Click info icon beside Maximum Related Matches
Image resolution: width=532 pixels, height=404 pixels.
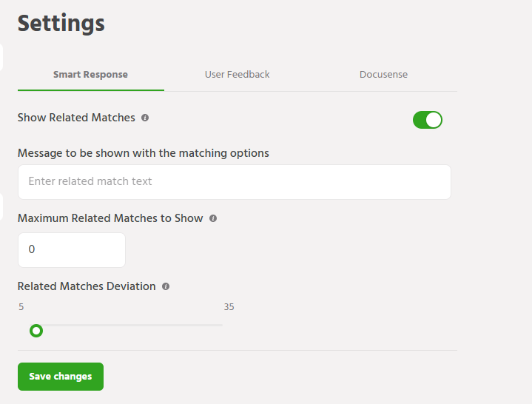(213, 218)
